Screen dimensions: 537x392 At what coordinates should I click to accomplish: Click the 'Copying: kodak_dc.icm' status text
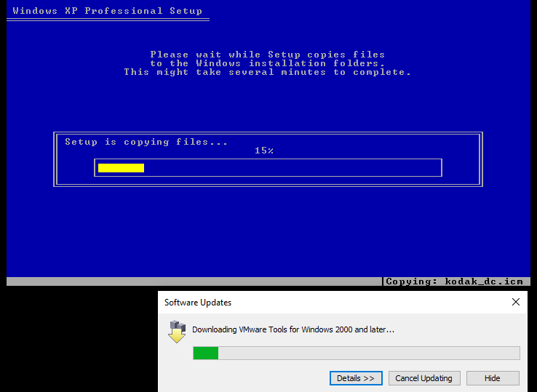pyautogui.click(x=454, y=281)
